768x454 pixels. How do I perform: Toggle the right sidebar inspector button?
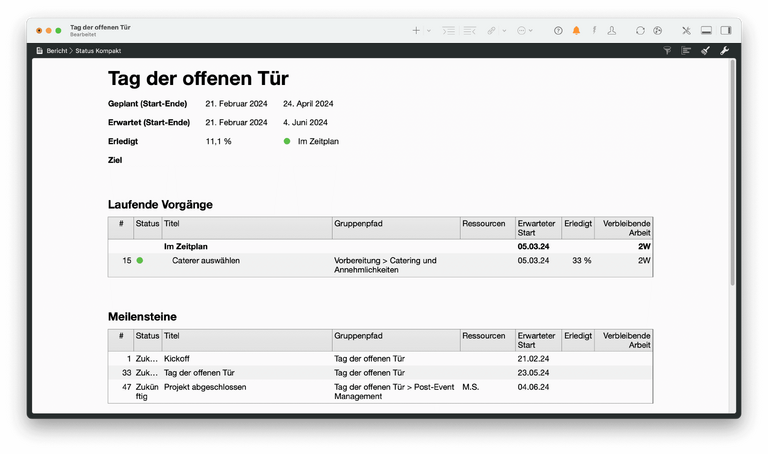726,31
